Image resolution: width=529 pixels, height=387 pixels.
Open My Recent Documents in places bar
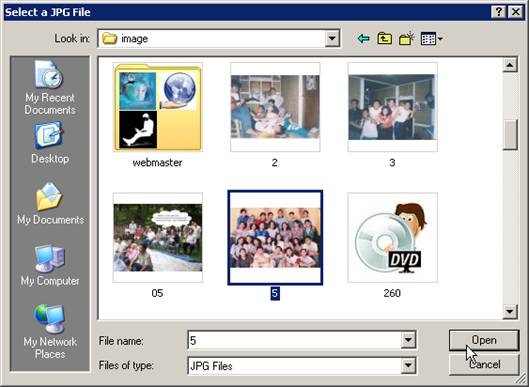coord(50,88)
